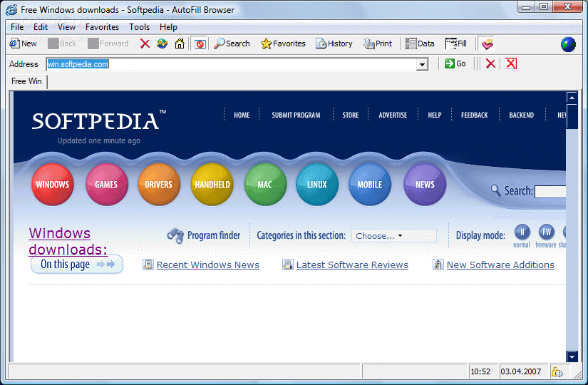
Task: Click page scrollbar up arrow
Action: [572, 98]
